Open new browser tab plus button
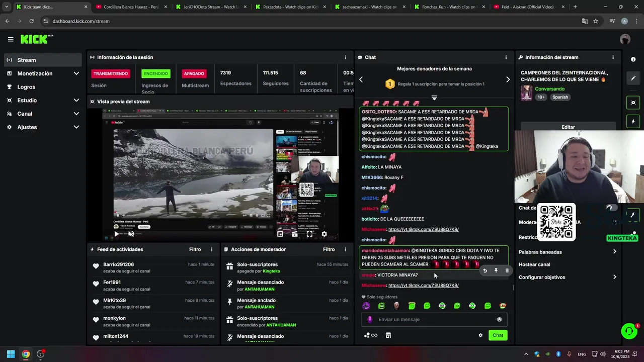 tap(575, 7)
